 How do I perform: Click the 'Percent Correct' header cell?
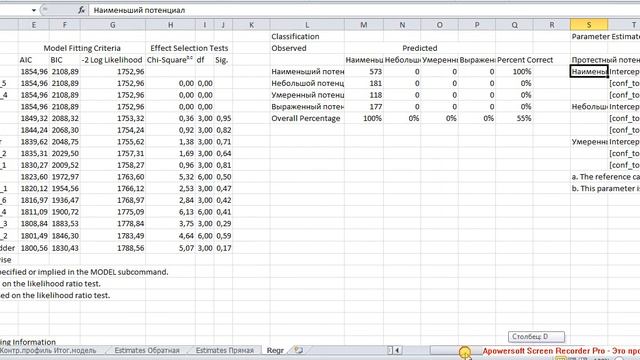coord(525,60)
